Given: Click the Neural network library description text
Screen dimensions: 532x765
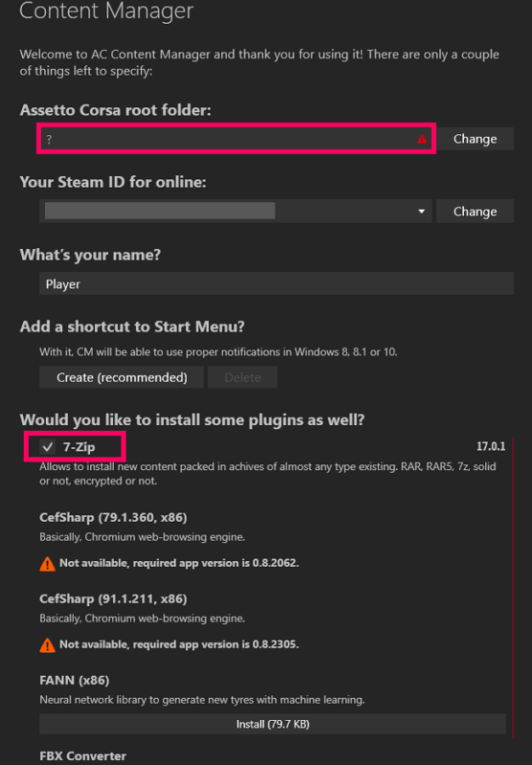Looking at the screenshot, I should click(x=202, y=700).
